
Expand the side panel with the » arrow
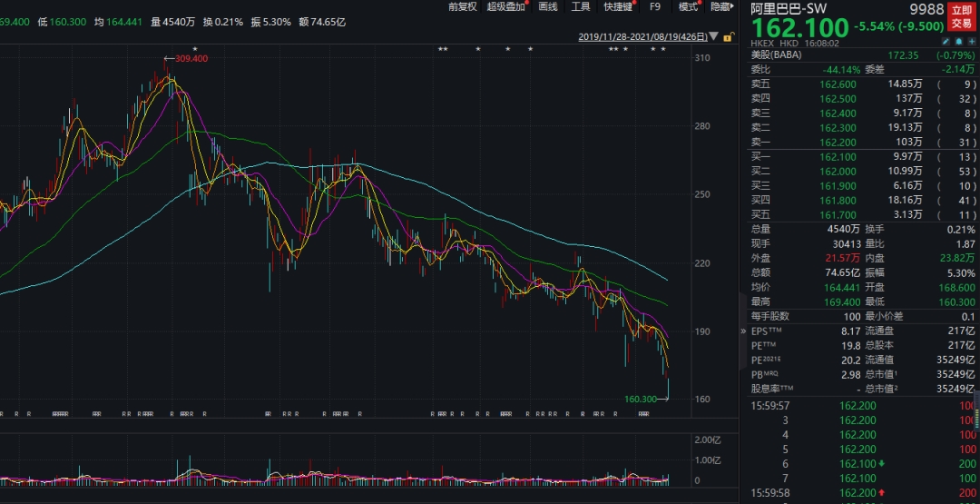743,331
